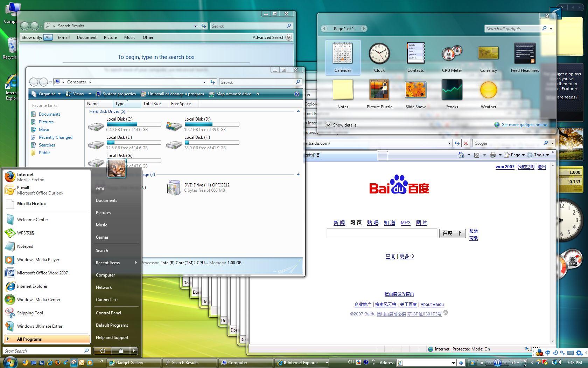Click About Baidu link
588x368 pixels.
click(432, 305)
